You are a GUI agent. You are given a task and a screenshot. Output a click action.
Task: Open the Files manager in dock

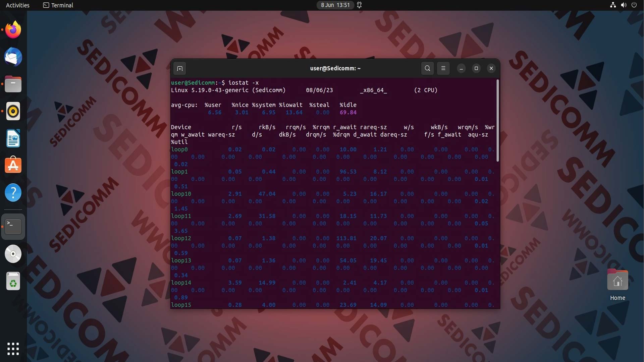(x=13, y=84)
